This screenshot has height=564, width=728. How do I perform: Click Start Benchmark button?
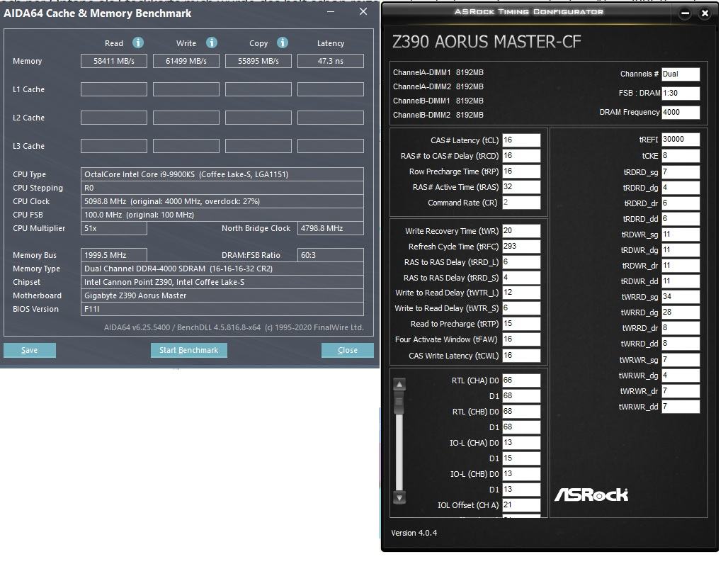(x=189, y=350)
